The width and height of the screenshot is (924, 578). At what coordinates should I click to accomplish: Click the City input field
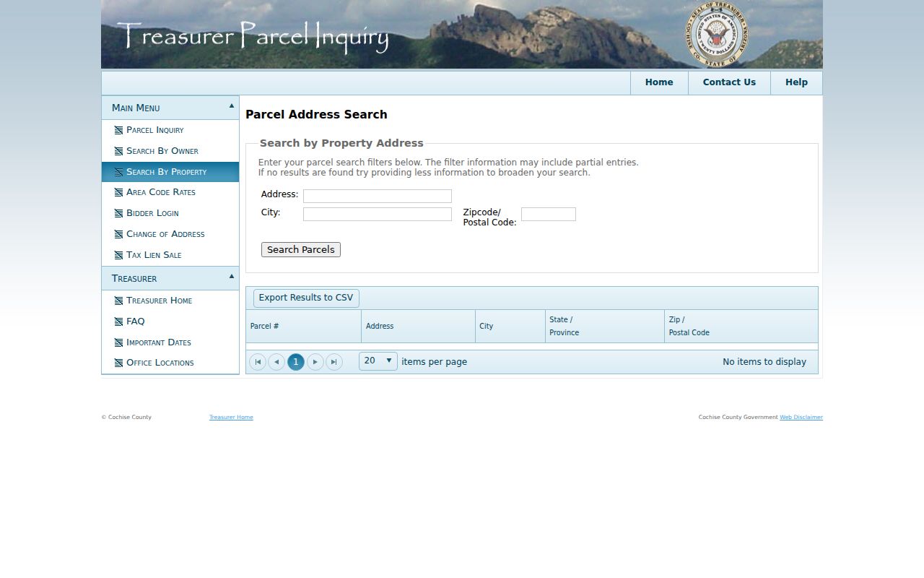click(378, 214)
